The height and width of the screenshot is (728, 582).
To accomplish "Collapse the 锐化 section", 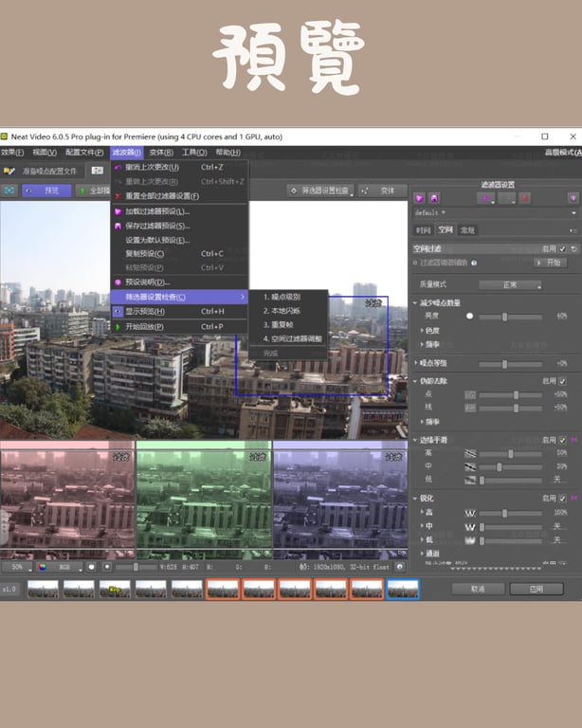I will (x=415, y=499).
